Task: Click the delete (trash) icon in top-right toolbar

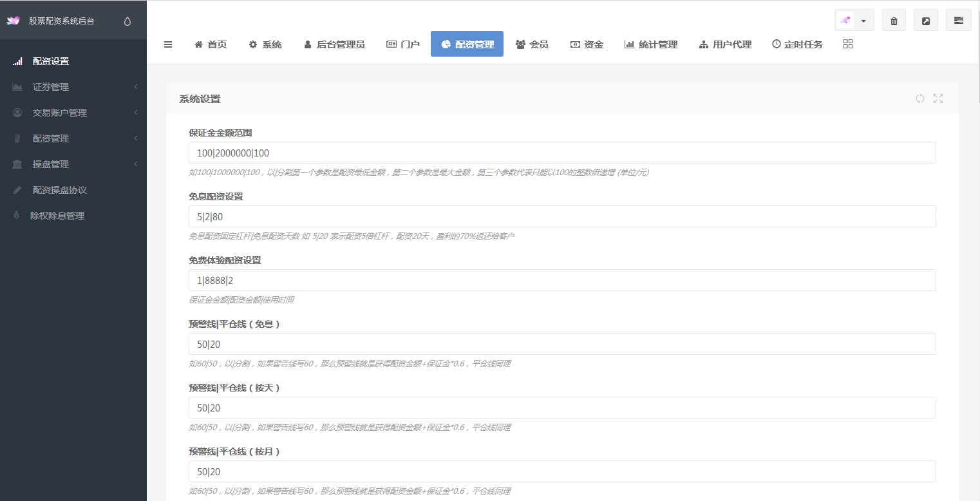Action: click(894, 20)
